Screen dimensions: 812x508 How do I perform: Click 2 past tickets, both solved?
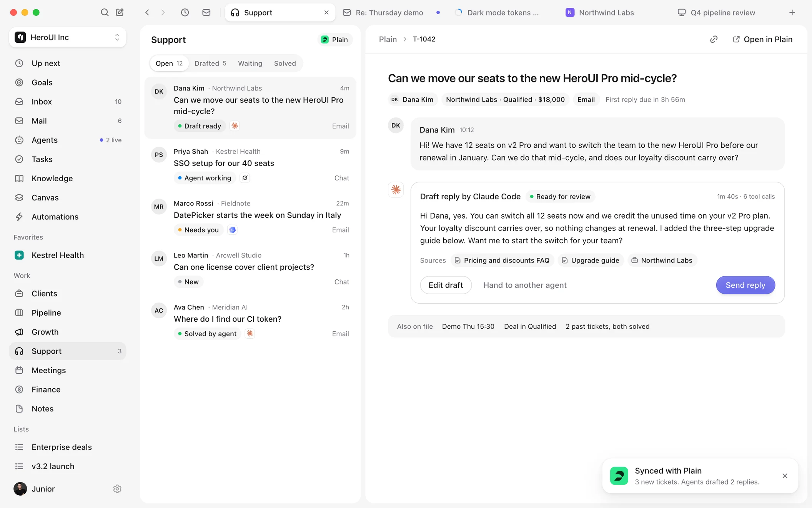tap(607, 327)
